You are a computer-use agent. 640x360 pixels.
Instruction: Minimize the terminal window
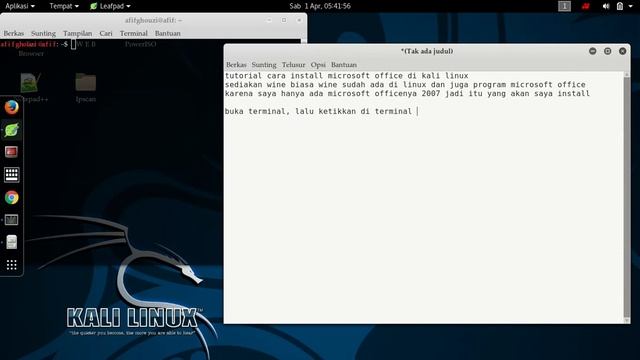point(269,20)
